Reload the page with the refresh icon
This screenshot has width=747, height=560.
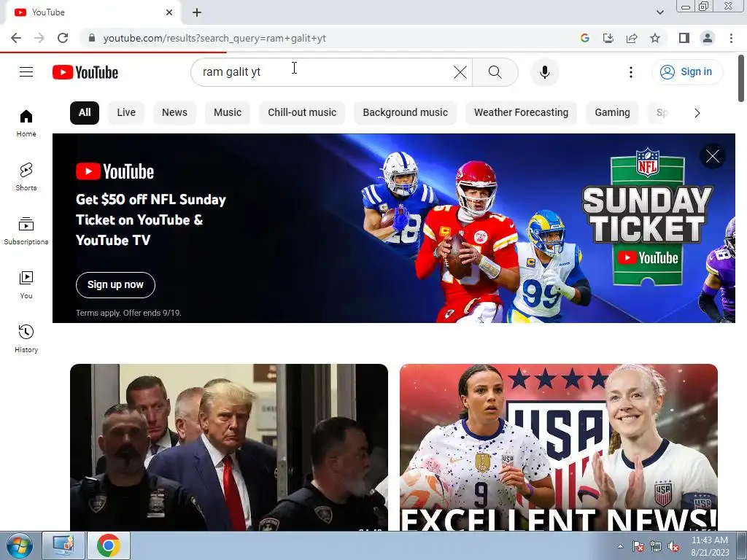click(x=63, y=38)
